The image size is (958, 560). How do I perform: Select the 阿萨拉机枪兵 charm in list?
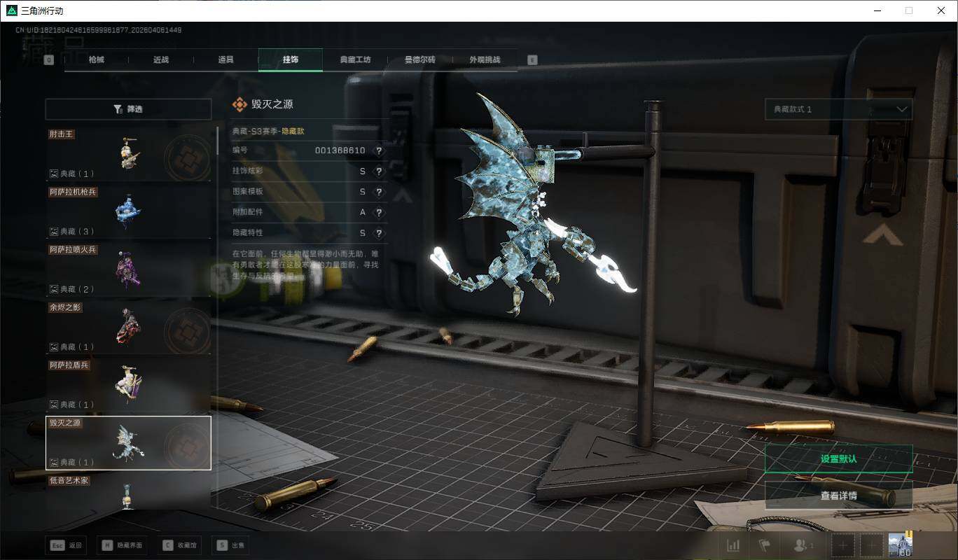click(128, 211)
